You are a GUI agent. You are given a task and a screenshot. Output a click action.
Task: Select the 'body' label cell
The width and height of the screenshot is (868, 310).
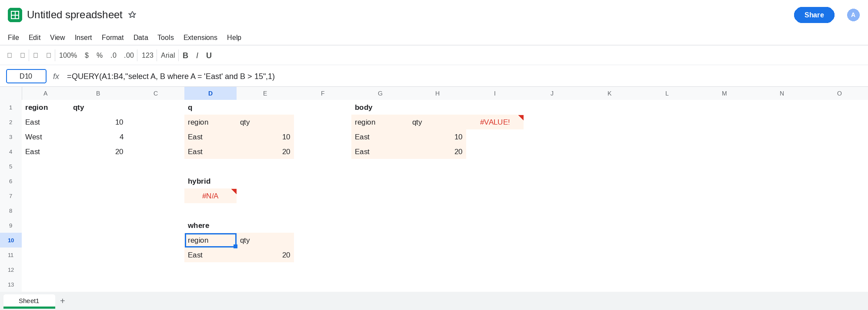[x=380, y=107]
